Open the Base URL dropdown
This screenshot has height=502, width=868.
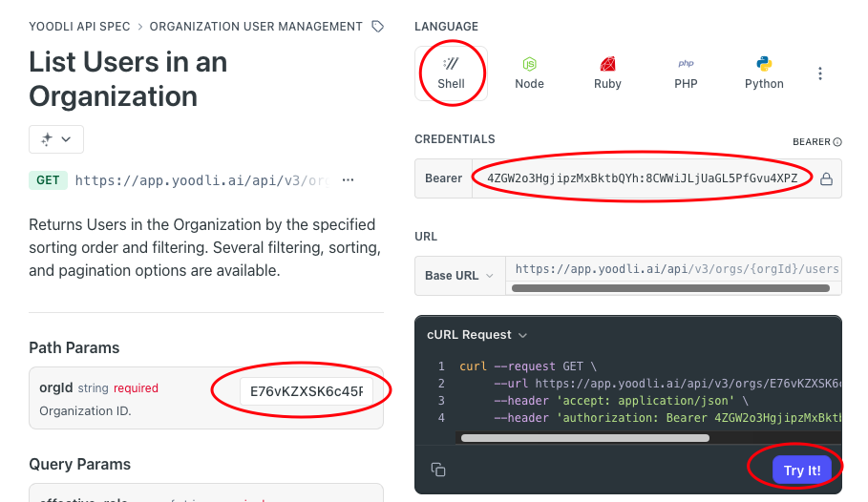(x=459, y=276)
